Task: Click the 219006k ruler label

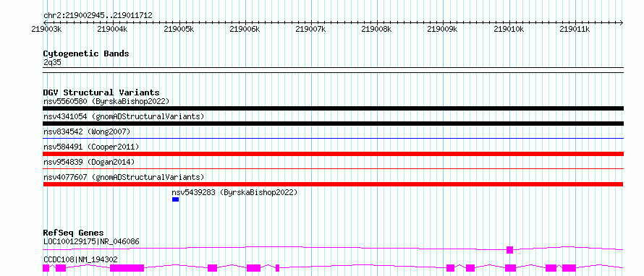Action: [x=245, y=29]
